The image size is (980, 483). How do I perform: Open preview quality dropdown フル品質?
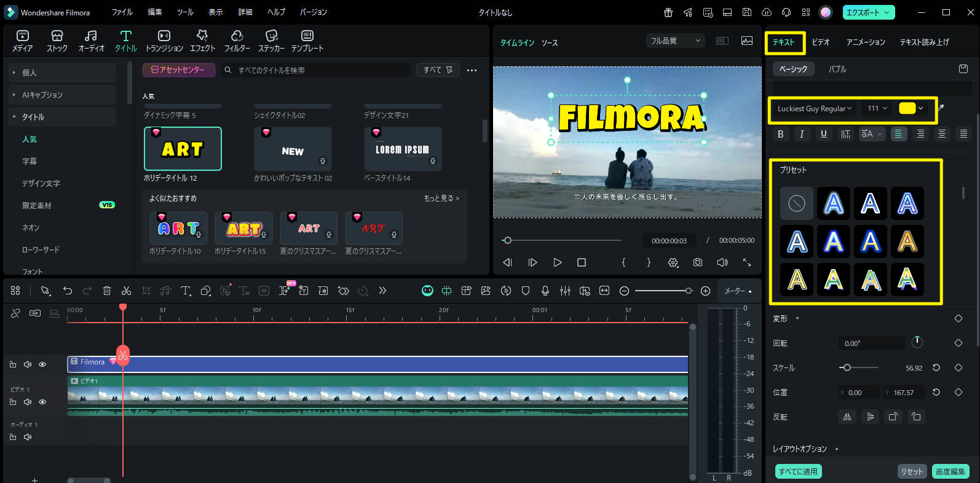click(675, 41)
